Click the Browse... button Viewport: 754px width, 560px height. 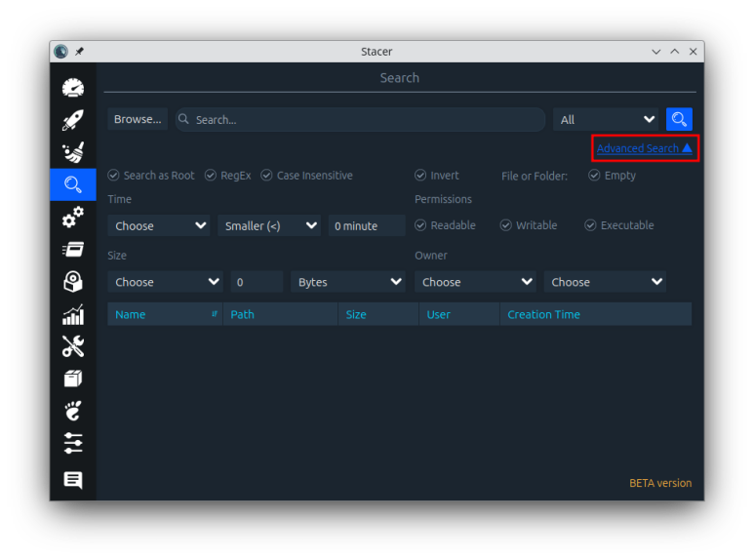pyautogui.click(x=138, y=119)
